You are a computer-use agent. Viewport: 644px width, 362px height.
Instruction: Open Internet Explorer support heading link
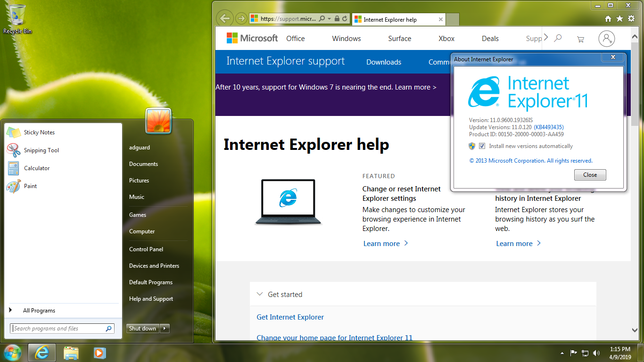click(x=286, y=61)
